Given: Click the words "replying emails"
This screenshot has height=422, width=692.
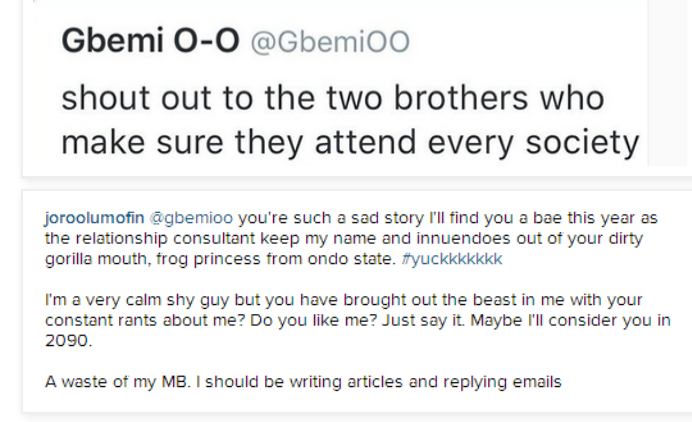Looking at the screenshot, I should [502, 382].
